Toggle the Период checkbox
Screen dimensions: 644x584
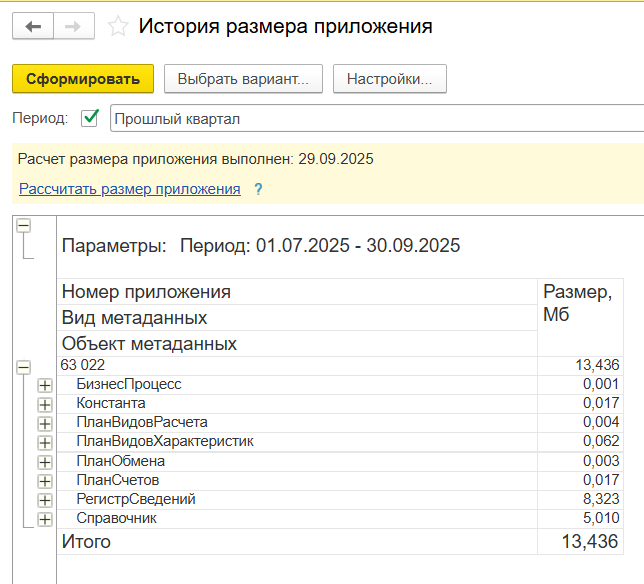pyautogui.click(x=91, y=119)
